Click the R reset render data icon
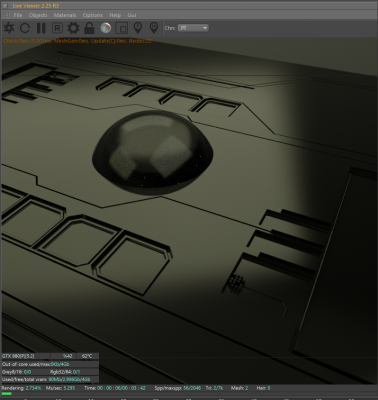378x400 pixels. [x=57, y=28]
